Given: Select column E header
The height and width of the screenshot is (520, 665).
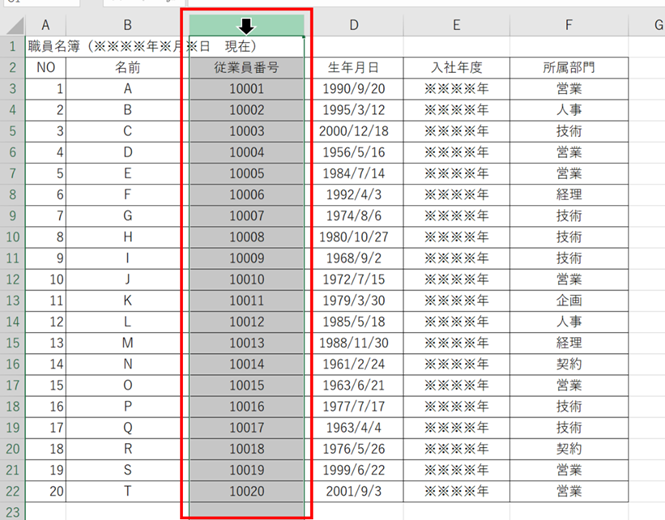Looking at the screenshot, I should tap(457, 24).
